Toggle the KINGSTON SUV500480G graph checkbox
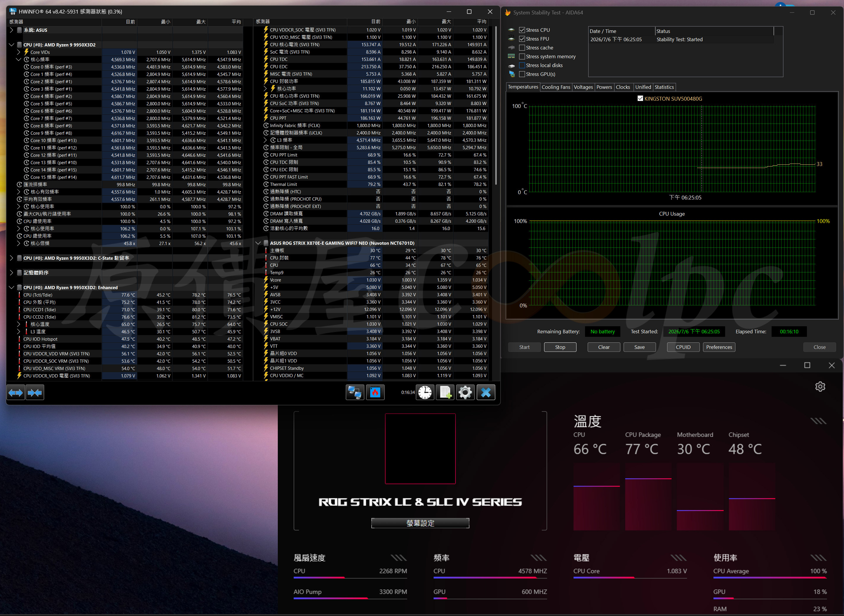 coord(640,99)
